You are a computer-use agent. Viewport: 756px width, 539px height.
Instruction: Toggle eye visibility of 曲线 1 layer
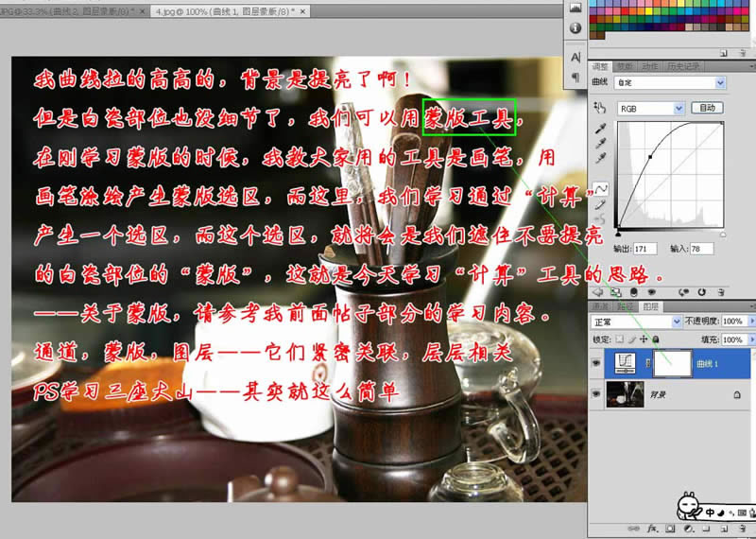(x=596, y=363)
